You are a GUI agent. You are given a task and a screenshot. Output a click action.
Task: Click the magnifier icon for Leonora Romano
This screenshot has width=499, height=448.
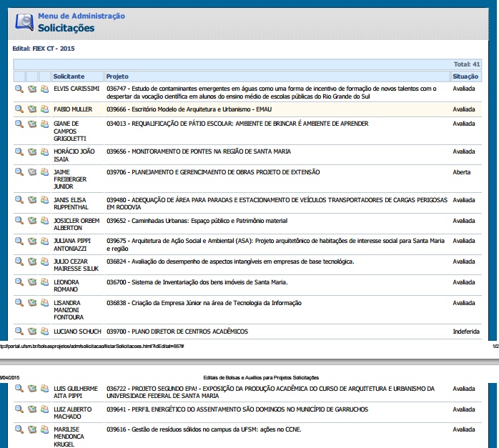pos(19,283)
